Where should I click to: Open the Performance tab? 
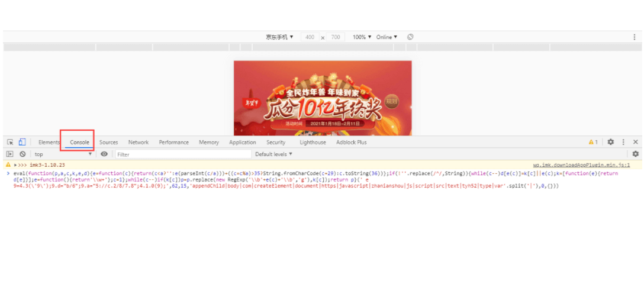tap(174, 143)
